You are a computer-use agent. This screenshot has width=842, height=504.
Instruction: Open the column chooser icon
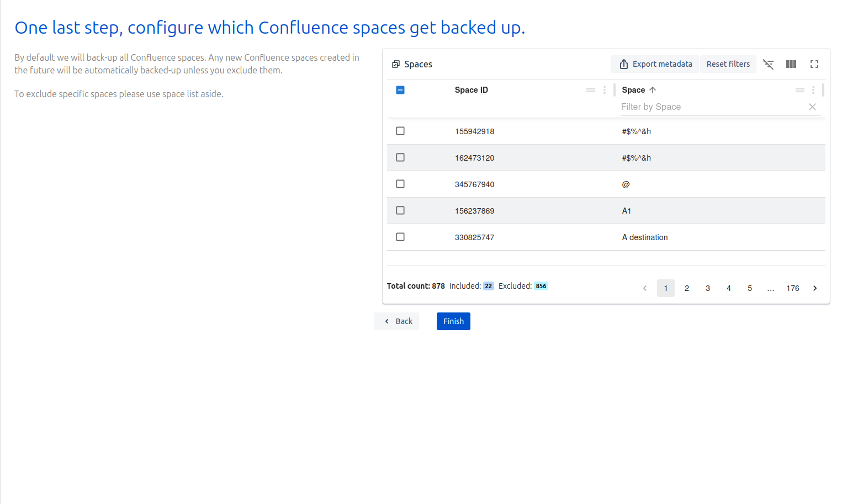point(791,64)
